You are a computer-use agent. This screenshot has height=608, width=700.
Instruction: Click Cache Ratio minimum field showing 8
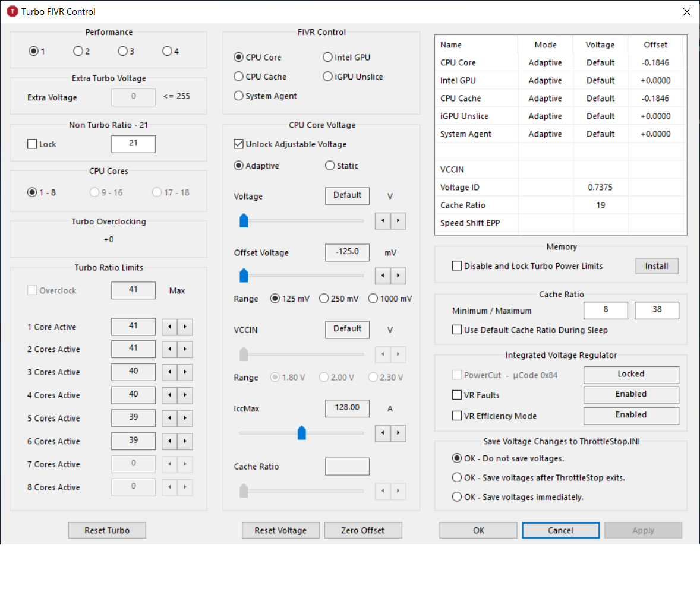pyautogui.click(x=606, y=310)
